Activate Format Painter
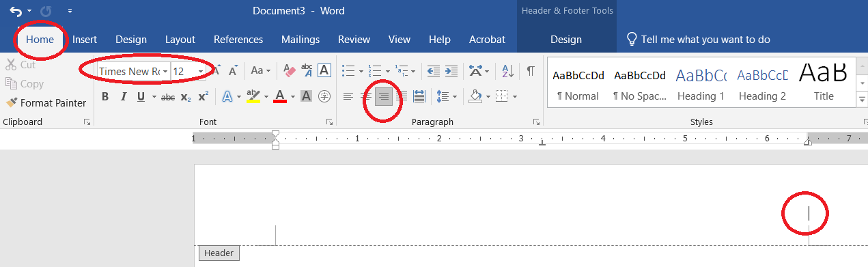 tap(46, 103)
